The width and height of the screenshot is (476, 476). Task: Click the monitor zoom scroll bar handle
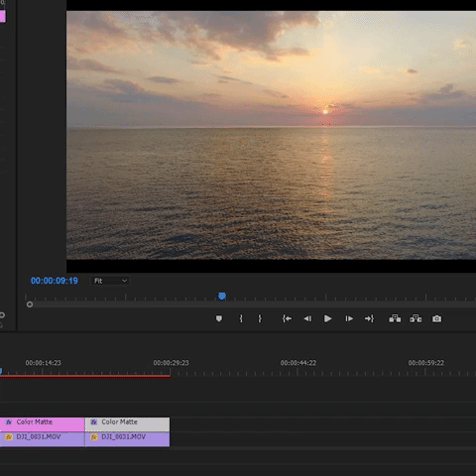(30, 304)
